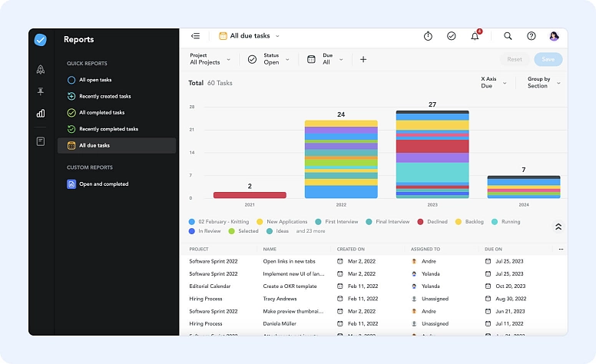Click the Save button
Viewport: 596px width, 364px height.
548,59
